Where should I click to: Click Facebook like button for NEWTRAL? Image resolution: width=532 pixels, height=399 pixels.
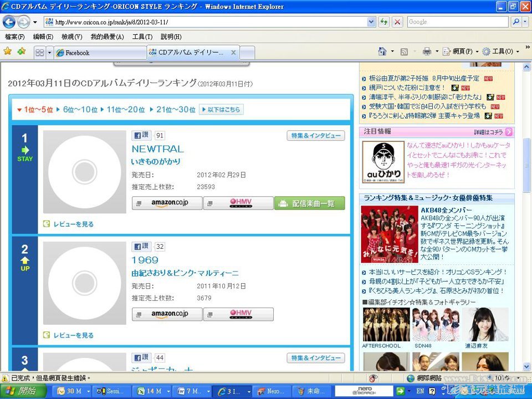[x=141, y=135]
